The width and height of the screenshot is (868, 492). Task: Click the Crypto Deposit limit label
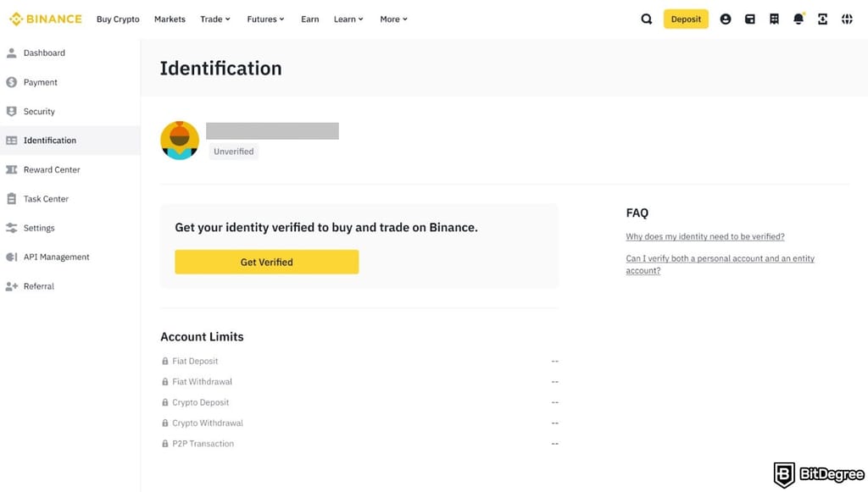coord(200,402)
